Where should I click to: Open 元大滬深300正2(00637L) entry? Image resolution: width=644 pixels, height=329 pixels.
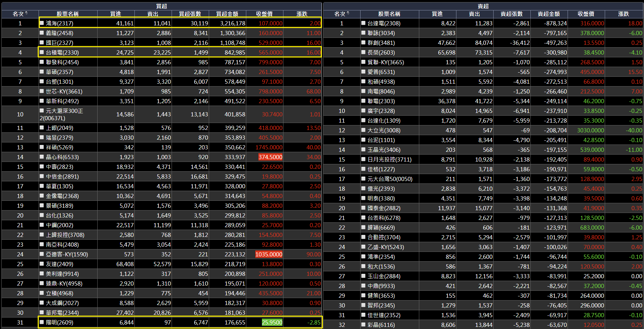click(x=61, y=114)
